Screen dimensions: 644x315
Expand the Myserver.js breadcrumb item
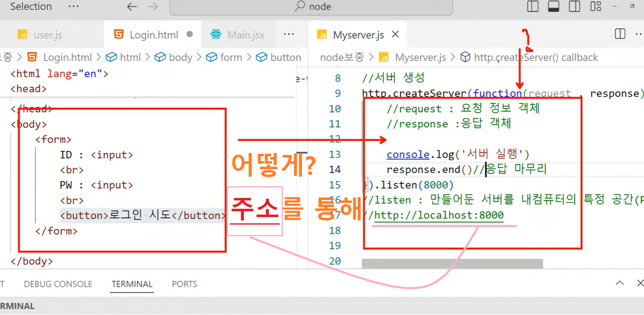pos(413,57)
